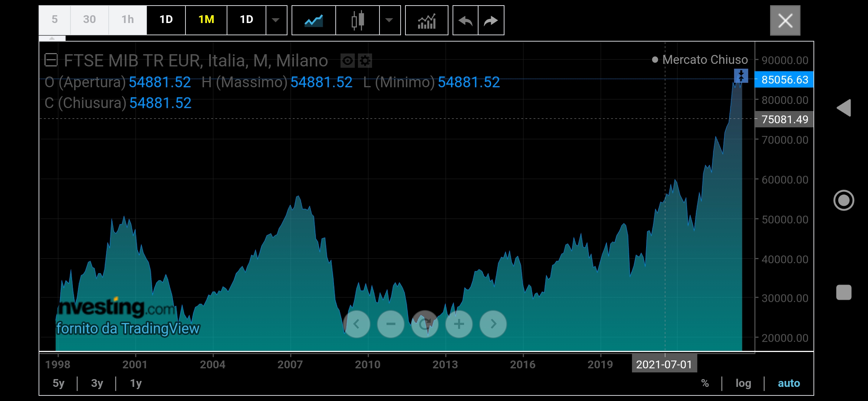This screenshot has width=868, height=401.
Task: Redo the last chart action
Action: 491,20
